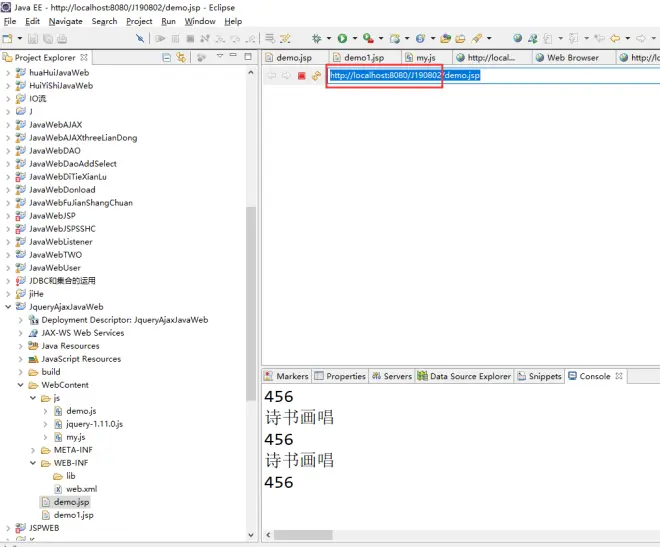The image size is (660, 547).
Task: Click the New wizard toolbar icon
Action: 8,39
